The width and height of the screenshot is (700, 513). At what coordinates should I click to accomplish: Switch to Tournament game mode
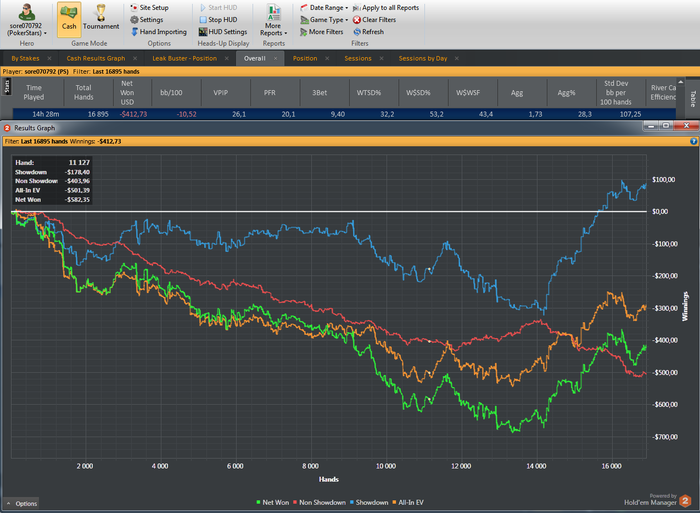[x=101, y=19]
